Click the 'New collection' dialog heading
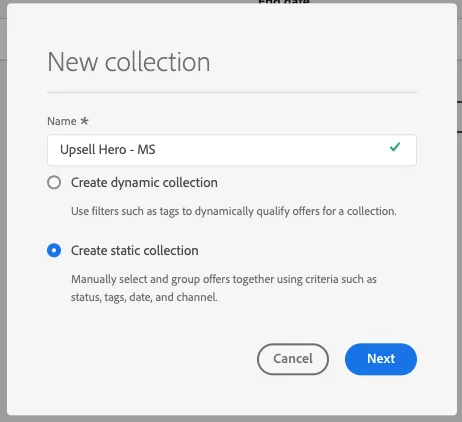The image size is (462, 422). (x=129, y=62)
